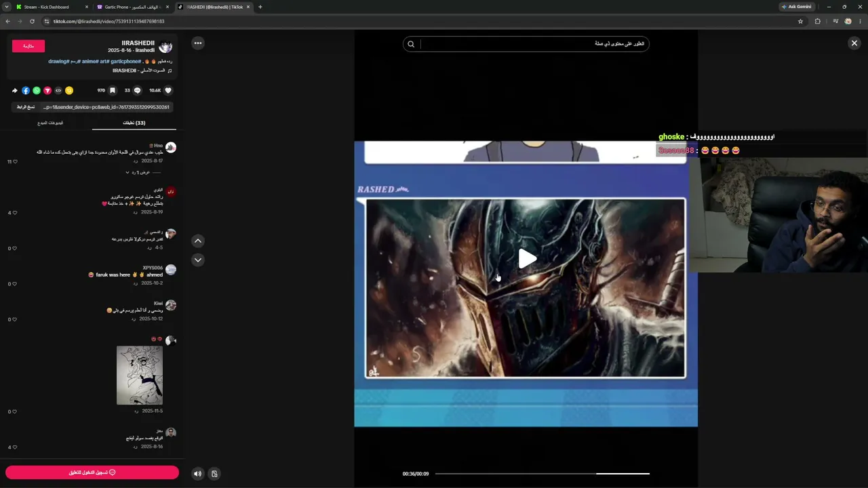The height and width of the screenshot is (488, 868).
Task: Like the video with the heart icon
Action: 168,90
